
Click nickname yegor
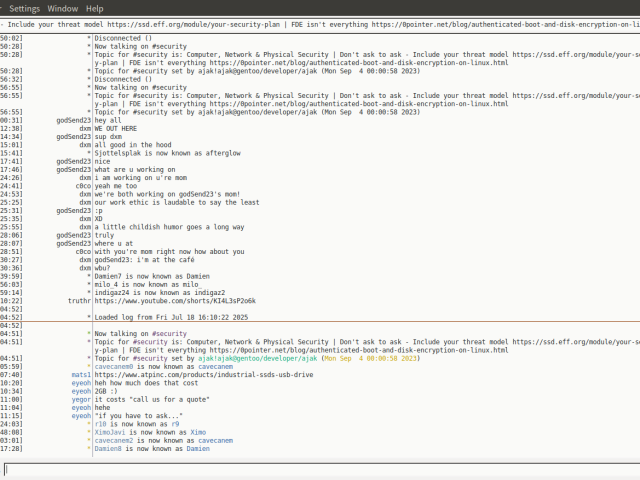click(x=81, y=399)
